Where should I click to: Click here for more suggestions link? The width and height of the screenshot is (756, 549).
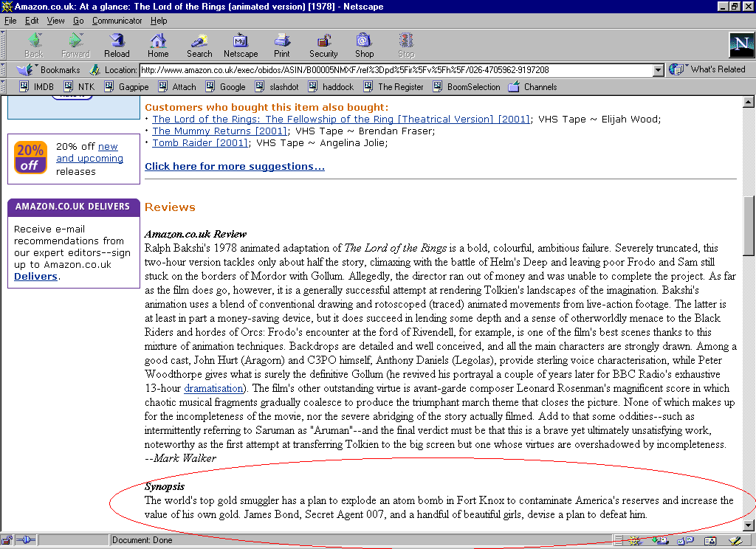pyautogui.click(x=235, y=166)
